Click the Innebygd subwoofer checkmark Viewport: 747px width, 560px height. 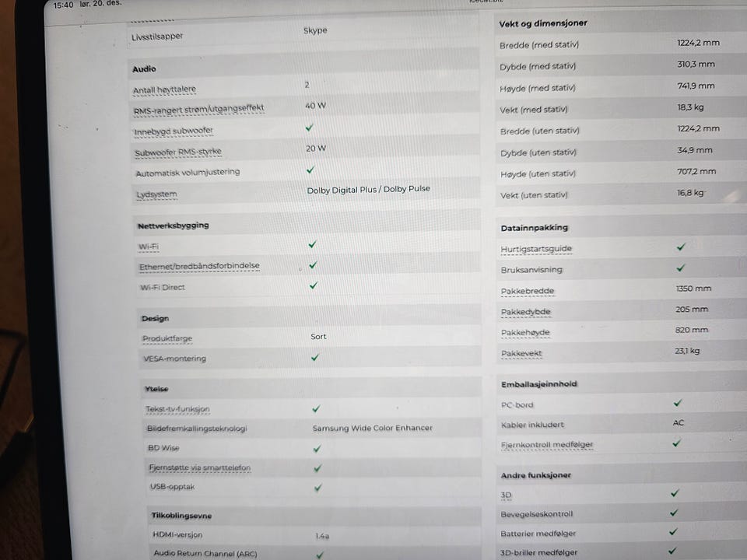pyautogui.click(x=309, y=128)
